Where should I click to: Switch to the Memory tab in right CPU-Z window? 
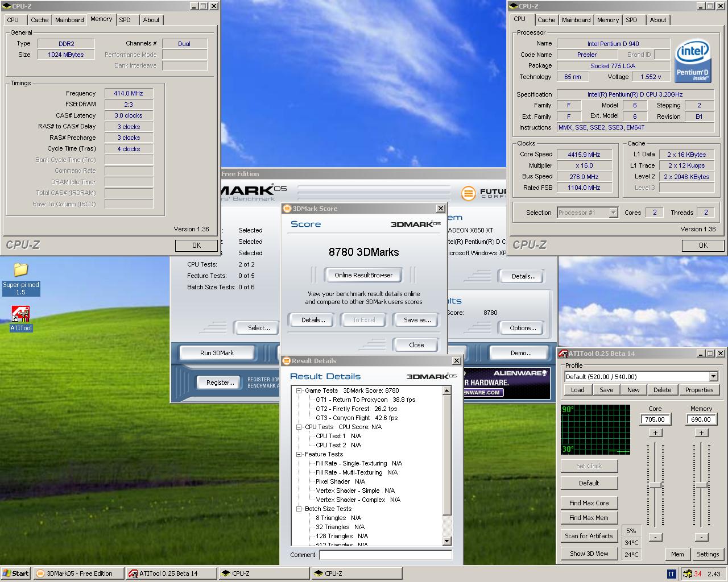pos(607,20)
